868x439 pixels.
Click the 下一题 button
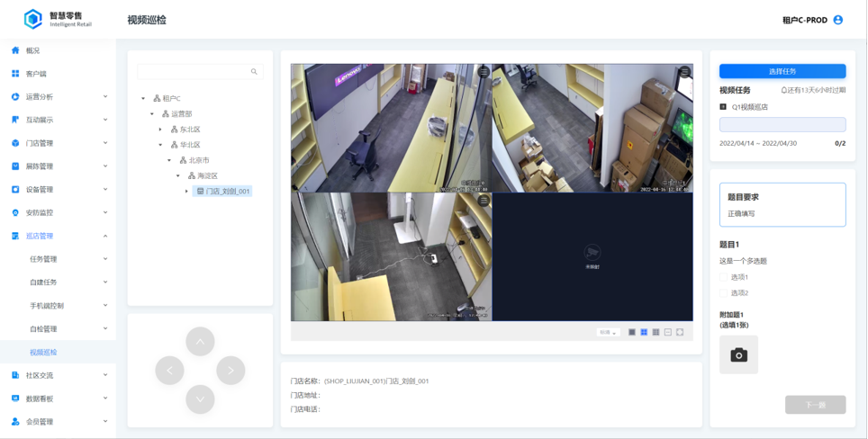[816, 405]
